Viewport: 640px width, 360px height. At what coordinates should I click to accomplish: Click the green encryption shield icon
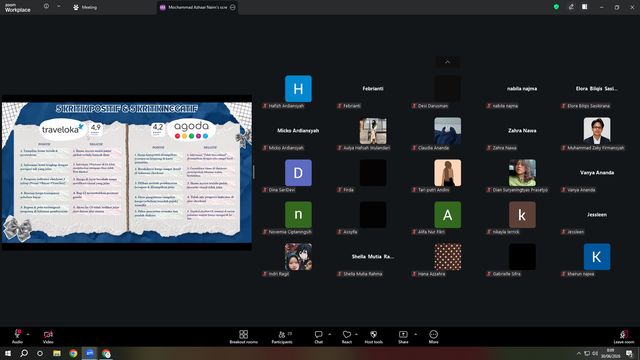tap(556, 7)
